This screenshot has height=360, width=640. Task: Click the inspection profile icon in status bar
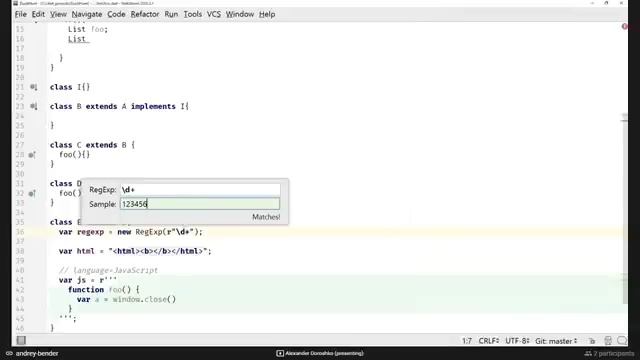[608, 341]
